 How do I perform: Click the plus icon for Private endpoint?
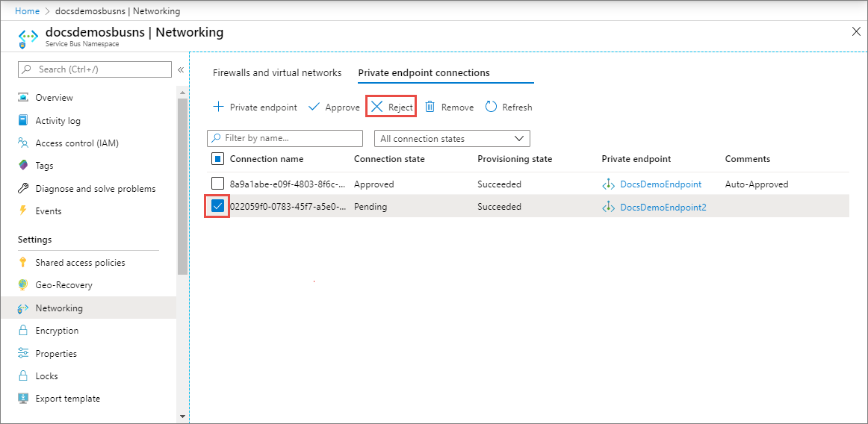(x=218, y=107)
